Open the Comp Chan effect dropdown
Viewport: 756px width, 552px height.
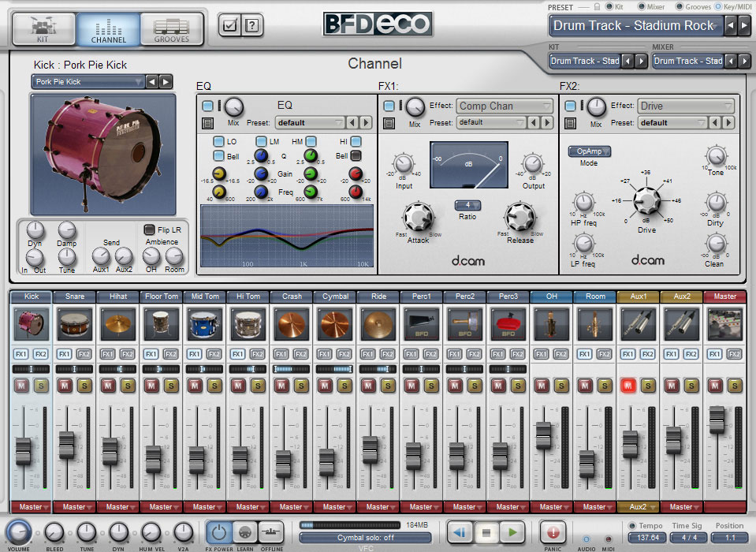click(x=505, y=106)
